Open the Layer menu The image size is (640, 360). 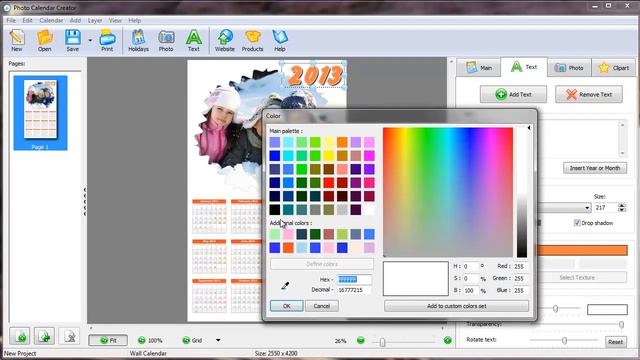pyautogui.click(x=95, y=20)
